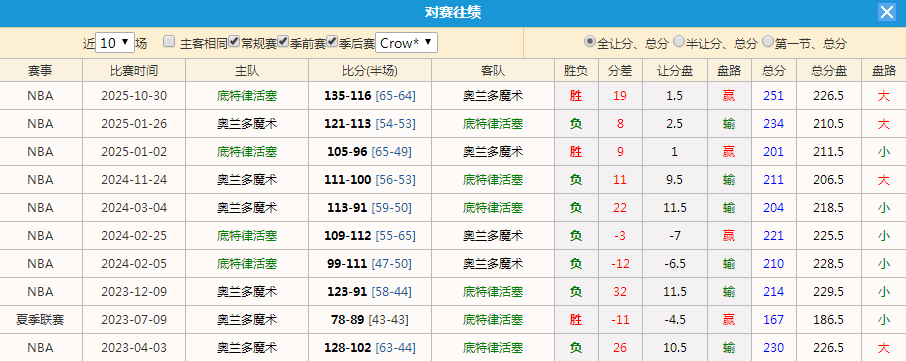
Task: Click the score 113-91
Action: tap(347, 207)
